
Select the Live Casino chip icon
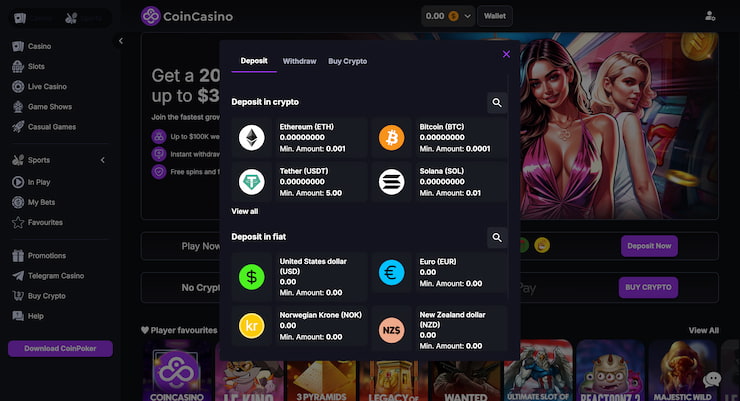(x=18, y=87)
